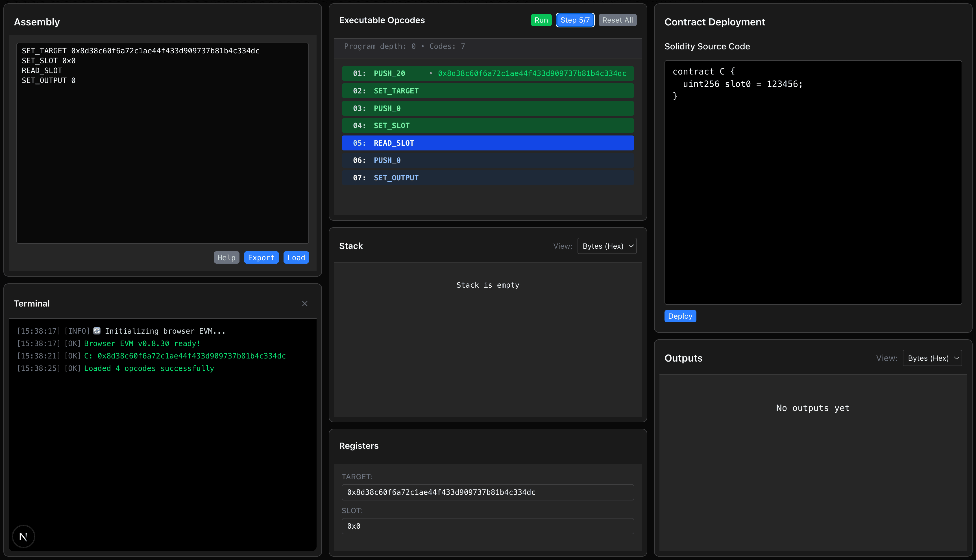
Task: Select opcode 05 READ_SLOT row
Action: [487, 143]
